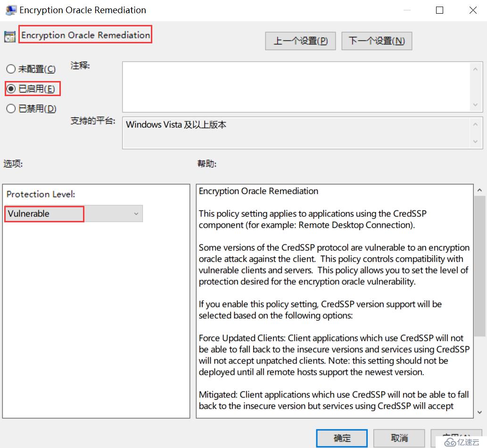
Task: Cancel with the 取消 button
Action: click(399, 438)
